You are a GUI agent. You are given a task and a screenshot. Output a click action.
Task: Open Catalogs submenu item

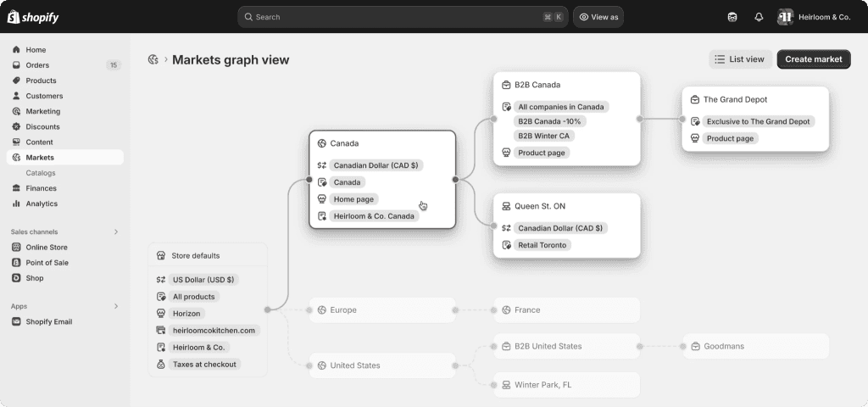pyautogui.click(x=41, y=173)
